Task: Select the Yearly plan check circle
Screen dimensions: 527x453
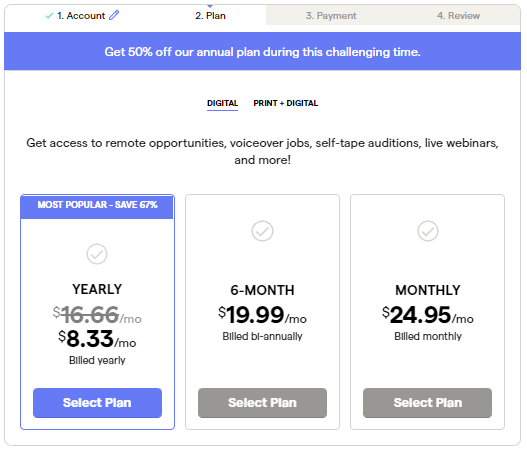Action: [97, 254]
